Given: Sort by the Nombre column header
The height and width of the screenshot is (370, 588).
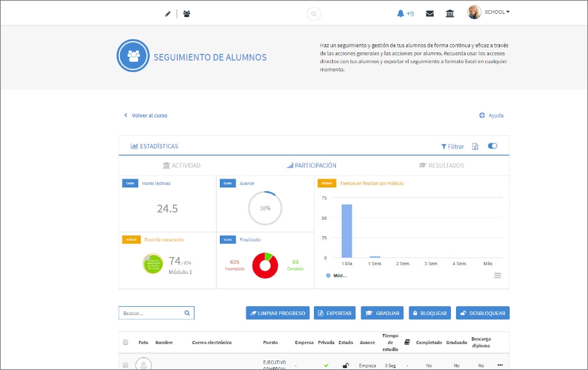Looking at the screenshot, I should coord(164,342).
